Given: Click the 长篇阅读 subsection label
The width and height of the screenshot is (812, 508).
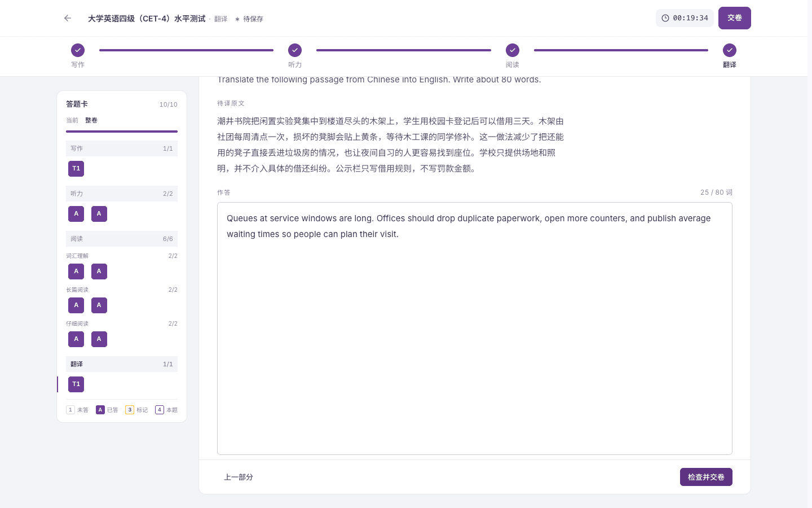Looking at the screenshot, I should [x=77, y=290].
